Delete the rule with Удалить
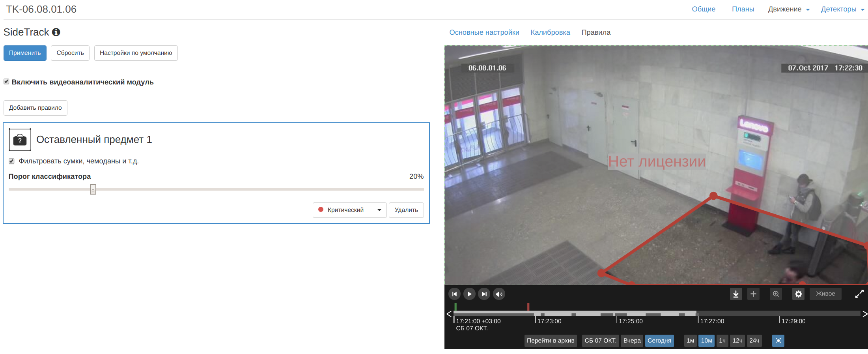This screenshot has width=868, height=354. 406,210
